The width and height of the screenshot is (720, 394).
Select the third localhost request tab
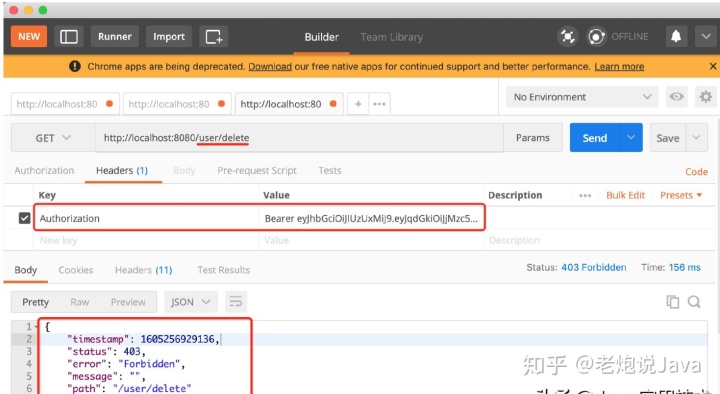point(289,104)
